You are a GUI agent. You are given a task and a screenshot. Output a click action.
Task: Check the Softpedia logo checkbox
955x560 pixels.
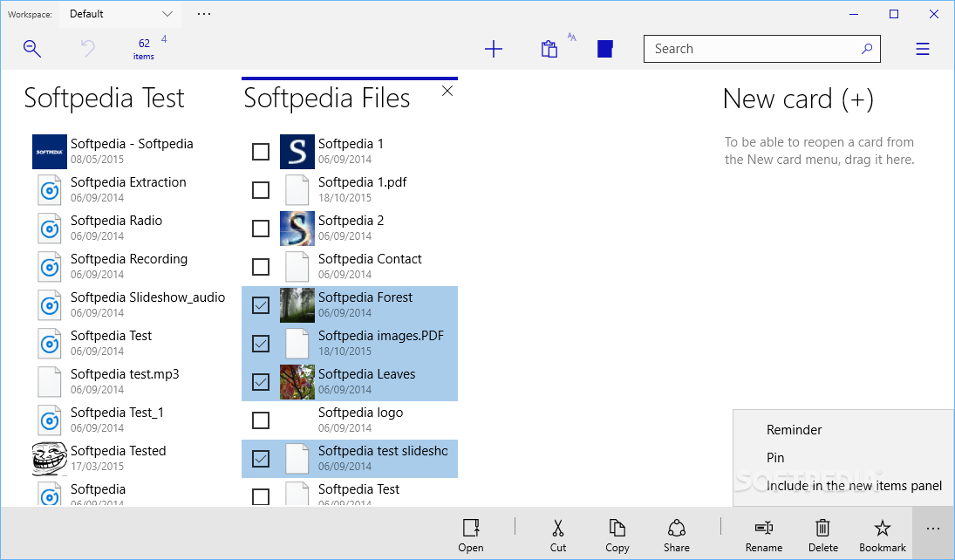click(x=261, y=420)
